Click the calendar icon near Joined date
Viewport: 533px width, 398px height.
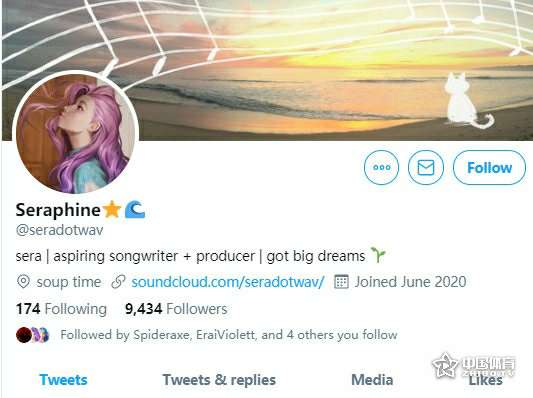tap(341, 282)
